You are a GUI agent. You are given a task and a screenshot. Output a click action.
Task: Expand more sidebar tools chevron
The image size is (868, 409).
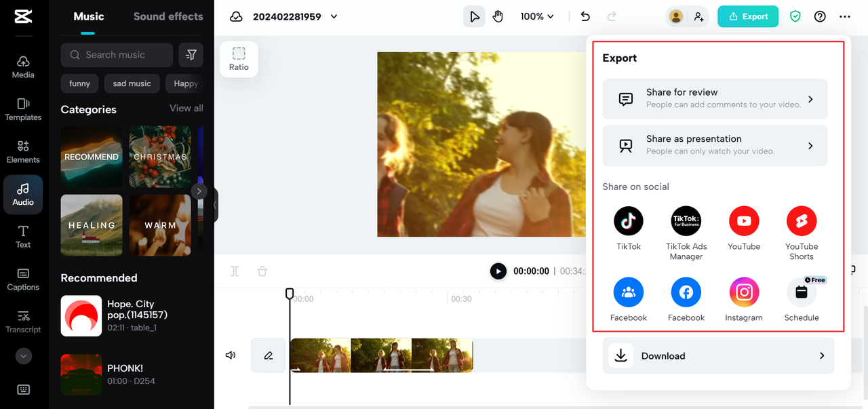24,356
